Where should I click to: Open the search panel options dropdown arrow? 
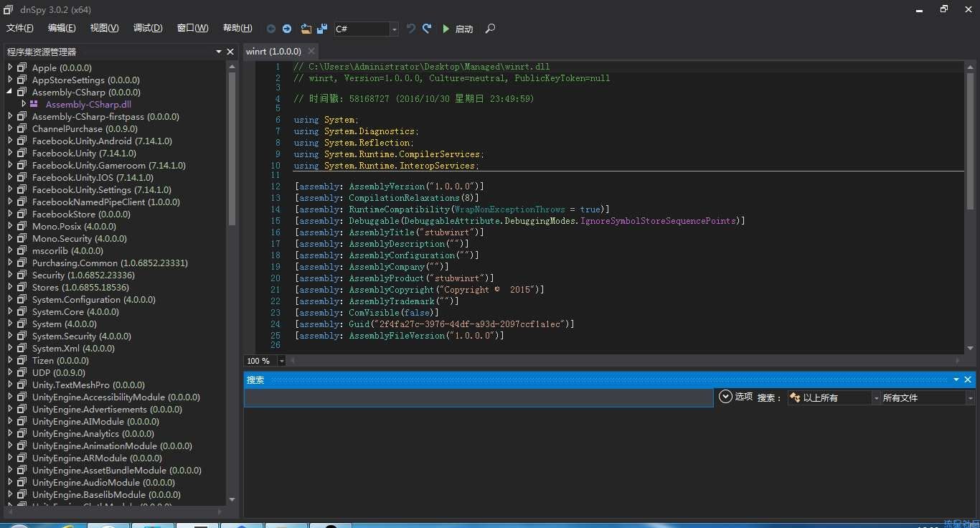click(x=956, y=379)
